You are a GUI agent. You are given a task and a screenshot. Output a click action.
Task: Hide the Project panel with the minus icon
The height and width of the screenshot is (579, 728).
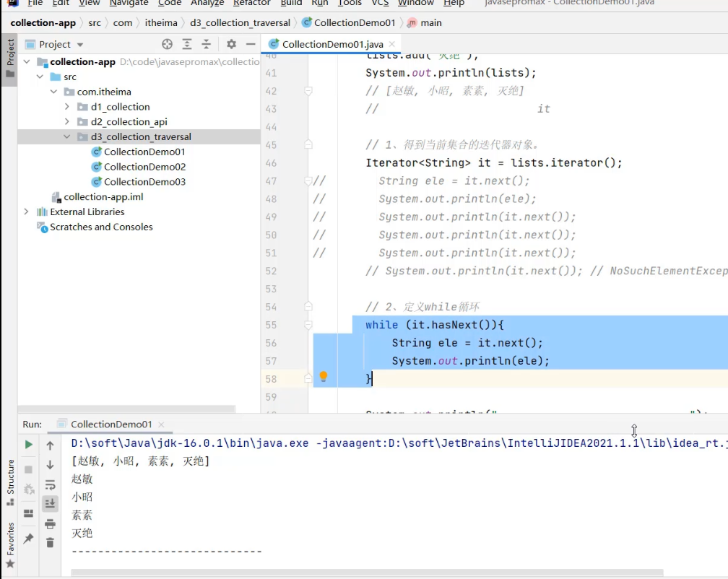(251, 44)
